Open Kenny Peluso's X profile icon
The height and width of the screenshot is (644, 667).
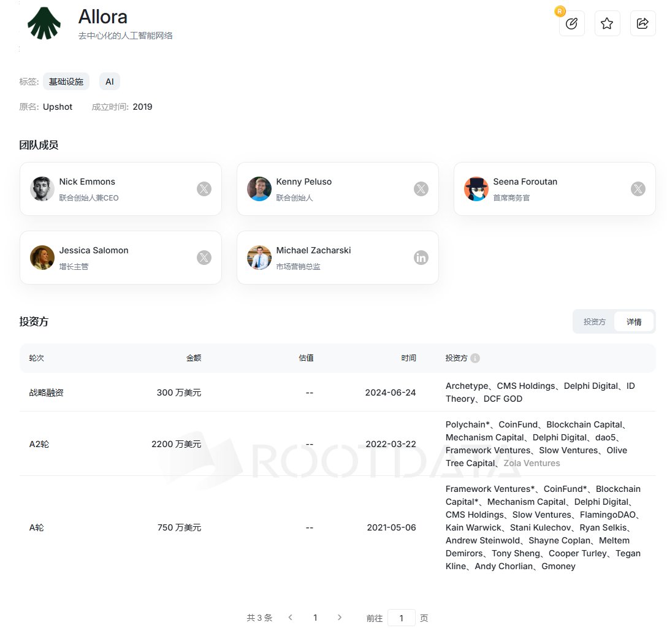421,188
